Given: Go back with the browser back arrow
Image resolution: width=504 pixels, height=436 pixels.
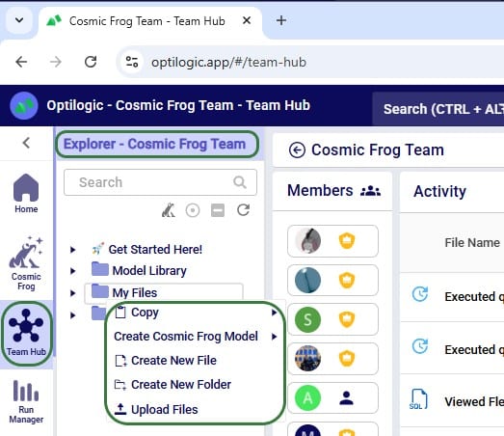Looking at the screenshot, I should (21, 62).
